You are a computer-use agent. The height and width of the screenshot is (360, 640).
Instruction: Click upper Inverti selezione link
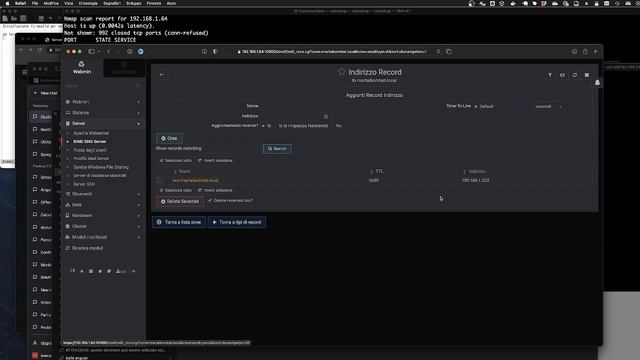tap(216, 161)
